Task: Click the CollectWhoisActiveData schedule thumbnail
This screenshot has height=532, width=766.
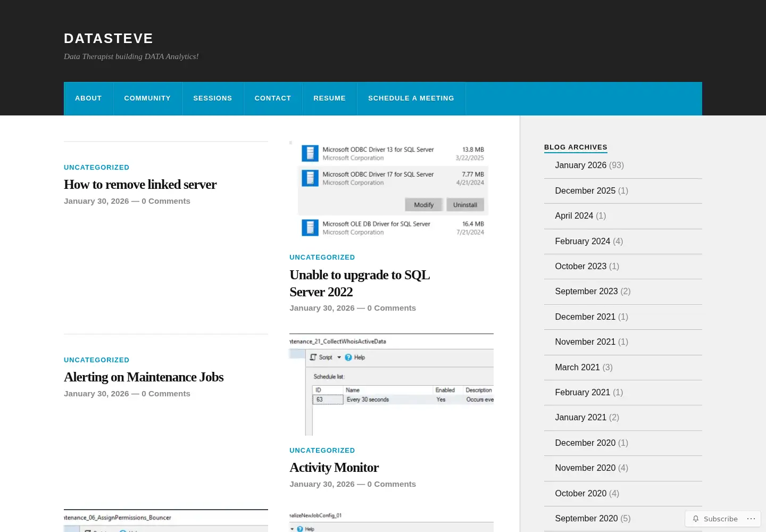Action: coord(392,385)
